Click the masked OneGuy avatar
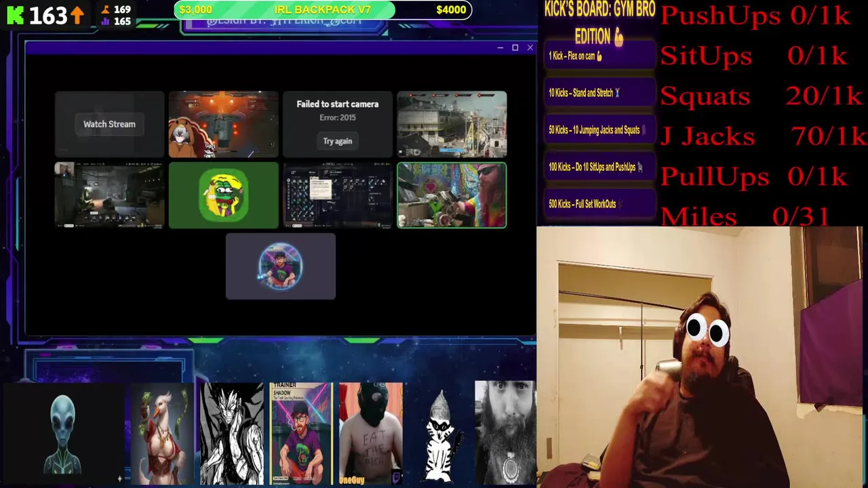 (371, 434)
